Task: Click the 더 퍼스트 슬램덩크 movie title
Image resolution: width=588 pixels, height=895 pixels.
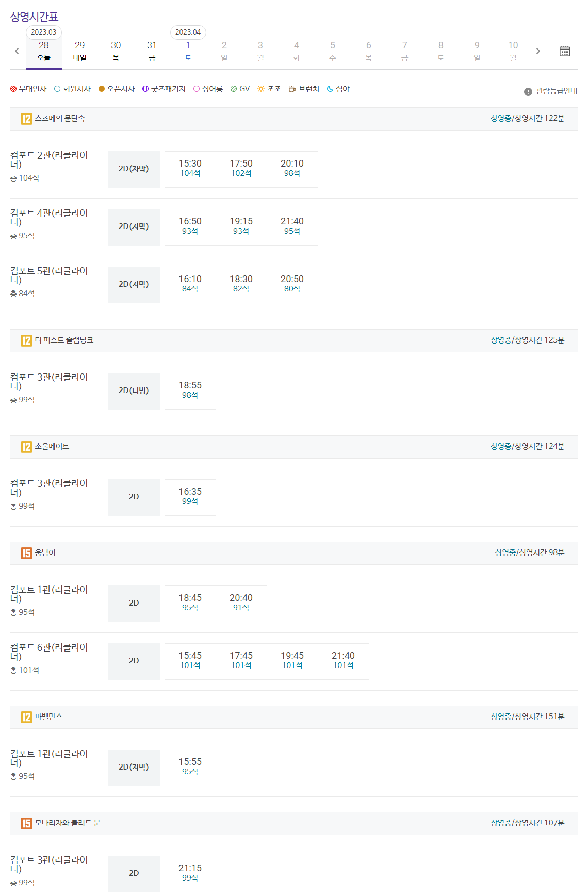Action: [x=64, y=340]
